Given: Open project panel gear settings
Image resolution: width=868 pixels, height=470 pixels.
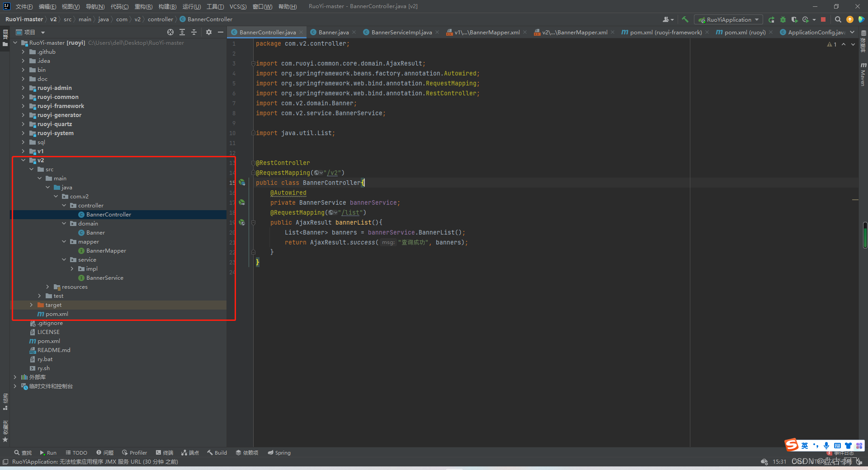Looking at the screenshot, I should [209, 32].
